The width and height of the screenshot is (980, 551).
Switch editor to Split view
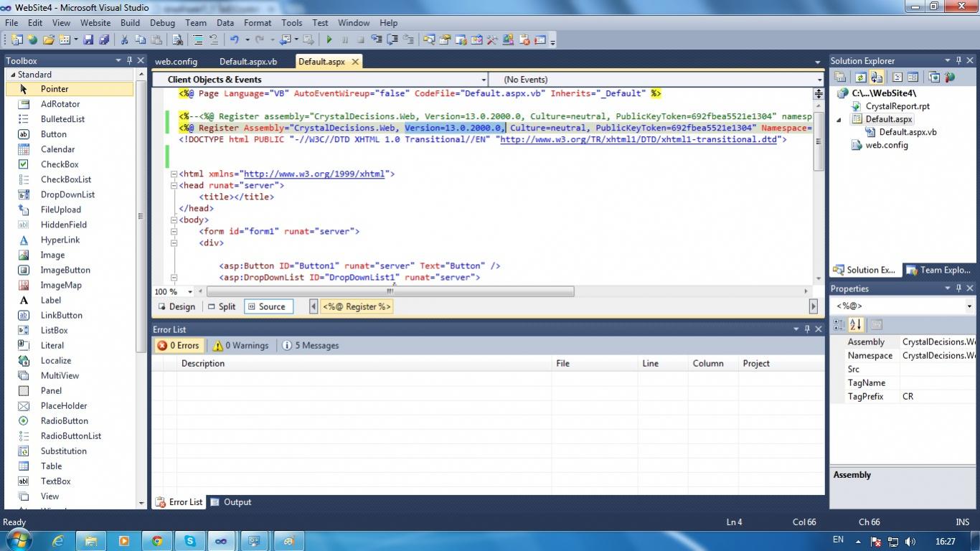[222, 306]
